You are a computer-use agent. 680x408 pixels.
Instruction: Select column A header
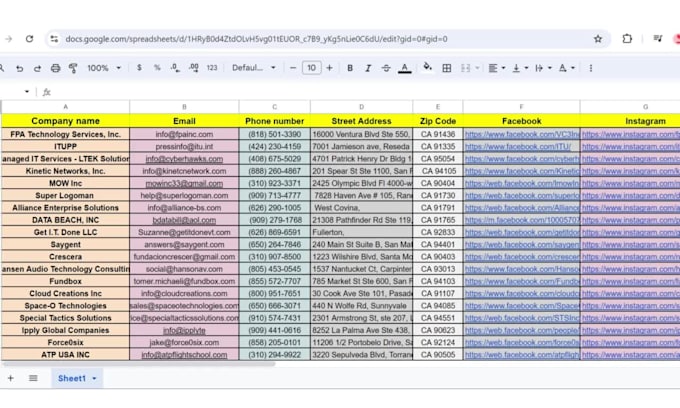click(65, 107)
